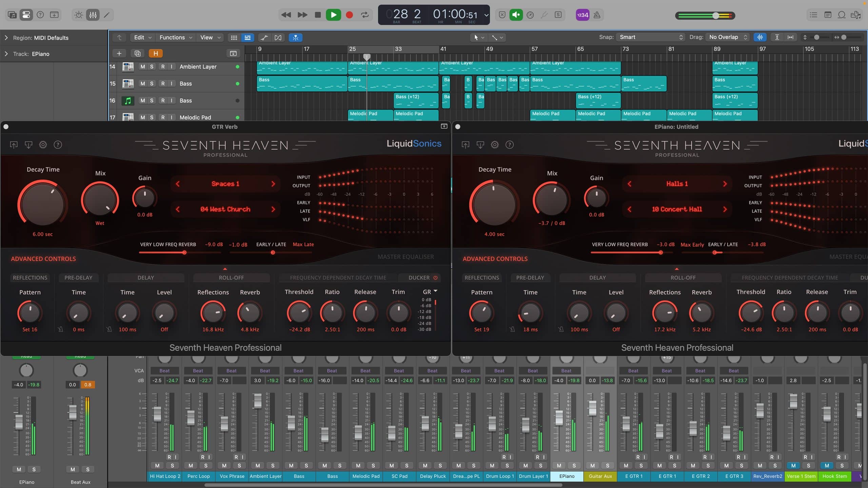This screenshot has height=488, width=868.
Task: Open Master Equaliser tab in GTR Verb
Action: (x=406, y=257)
